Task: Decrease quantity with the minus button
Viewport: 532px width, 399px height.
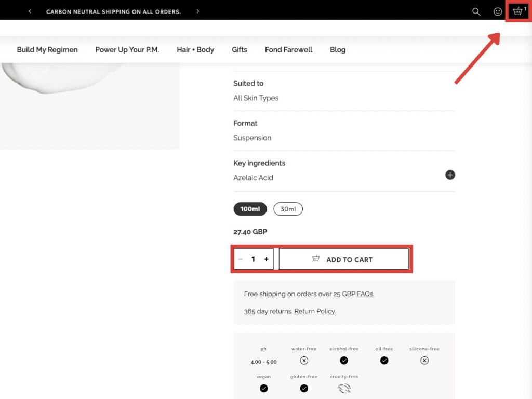Action: point(240,259)
